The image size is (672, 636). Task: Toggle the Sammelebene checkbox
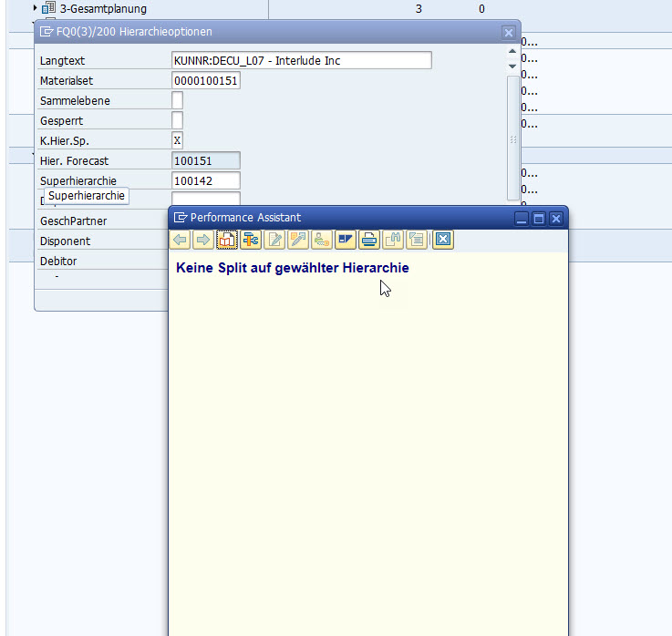click(x=177, y=100)
